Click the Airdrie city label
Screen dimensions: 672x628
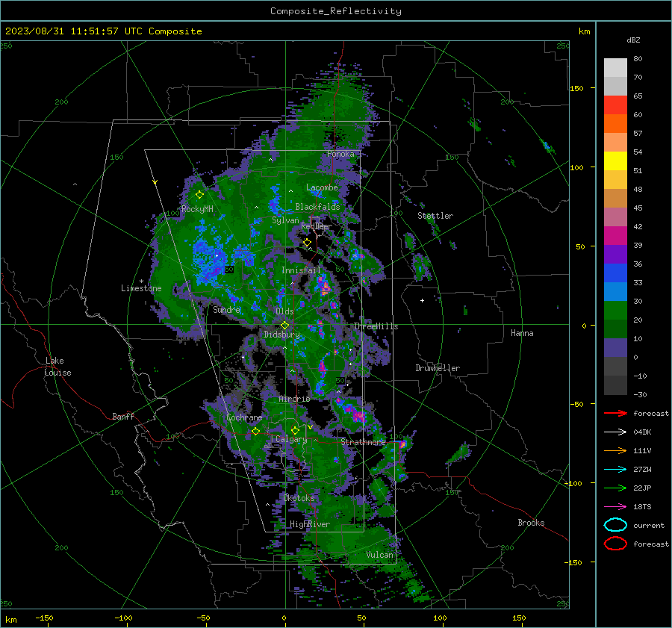[x=294, y=399]
